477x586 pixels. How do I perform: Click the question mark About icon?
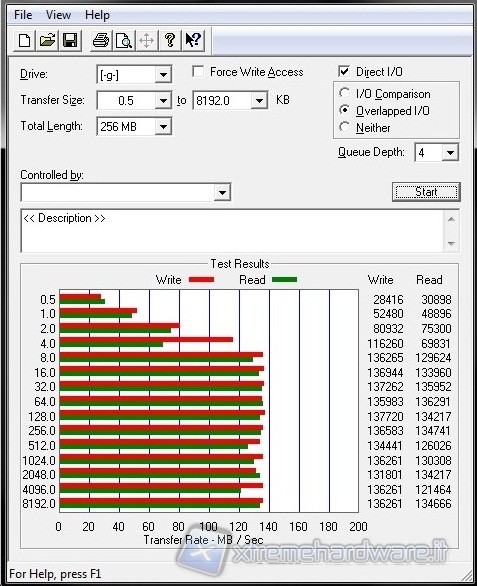[x=169, y=40]
